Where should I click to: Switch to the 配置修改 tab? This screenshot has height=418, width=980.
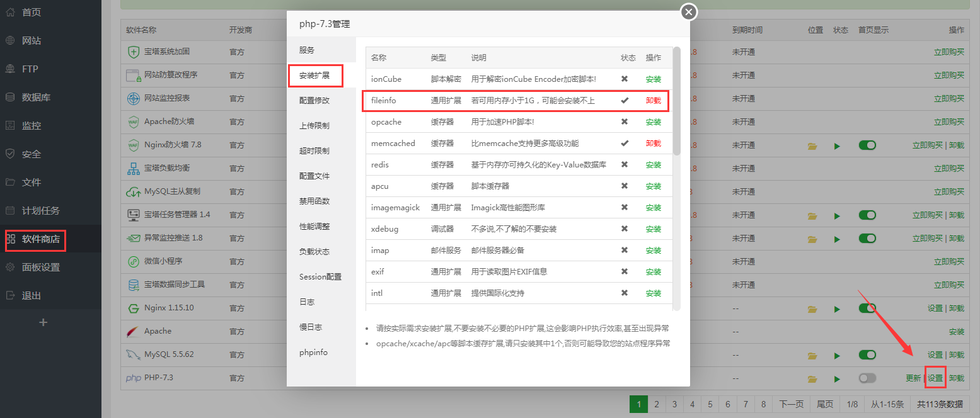point(314,101)
